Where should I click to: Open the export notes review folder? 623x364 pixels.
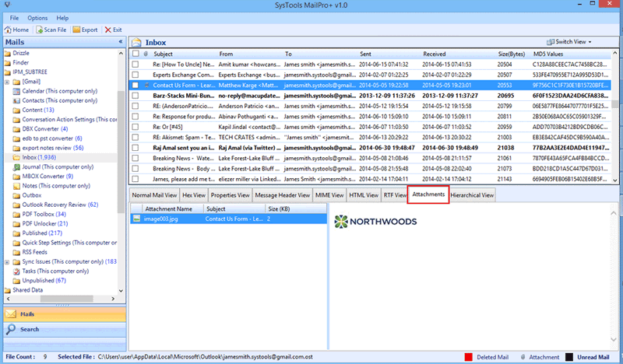[x=53, y=148]
